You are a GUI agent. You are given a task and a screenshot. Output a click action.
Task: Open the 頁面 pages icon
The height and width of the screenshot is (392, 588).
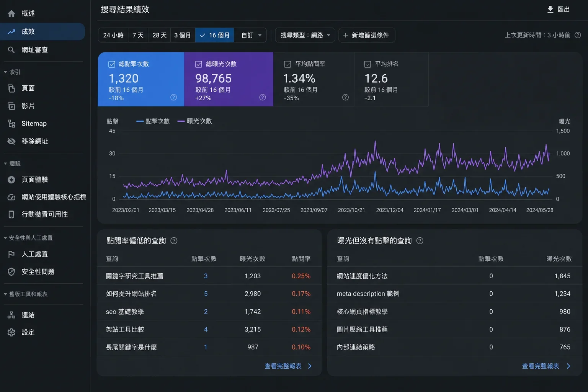tap(11, 88)
